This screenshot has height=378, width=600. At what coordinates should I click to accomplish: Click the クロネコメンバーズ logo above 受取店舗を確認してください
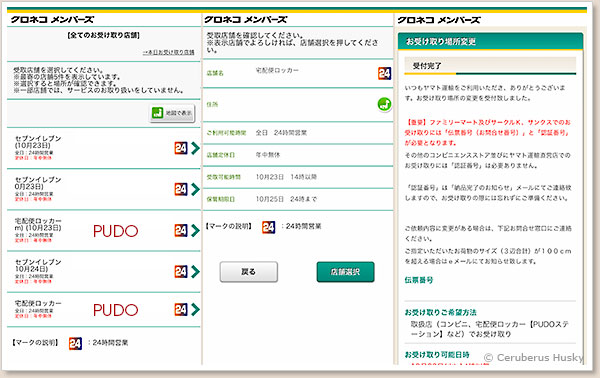[246, 20]
